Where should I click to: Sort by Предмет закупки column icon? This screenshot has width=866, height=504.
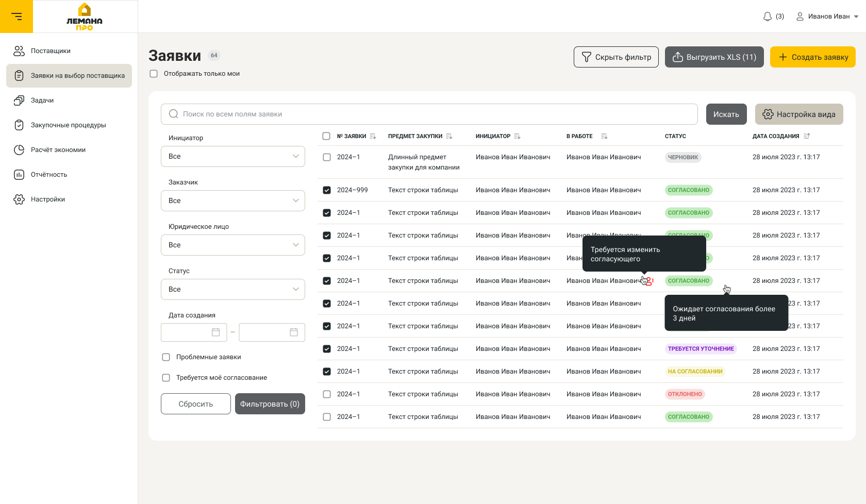tap(449, 137)
